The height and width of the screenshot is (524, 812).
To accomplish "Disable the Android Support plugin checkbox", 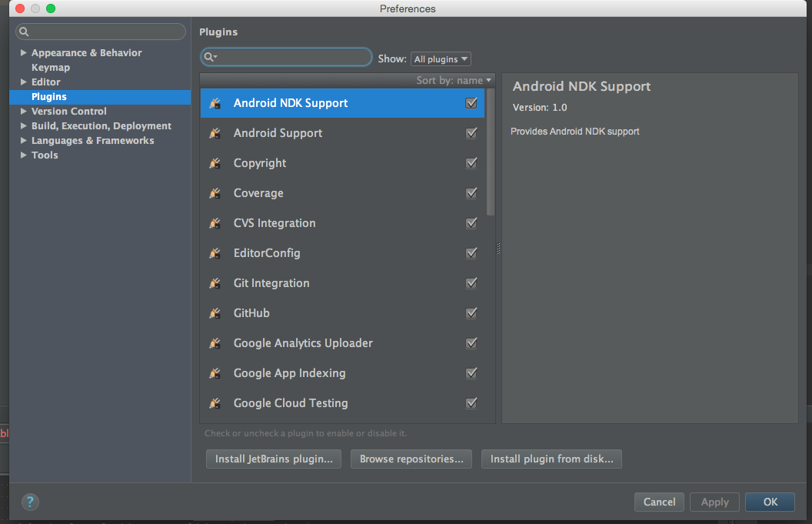I will 471,133.
